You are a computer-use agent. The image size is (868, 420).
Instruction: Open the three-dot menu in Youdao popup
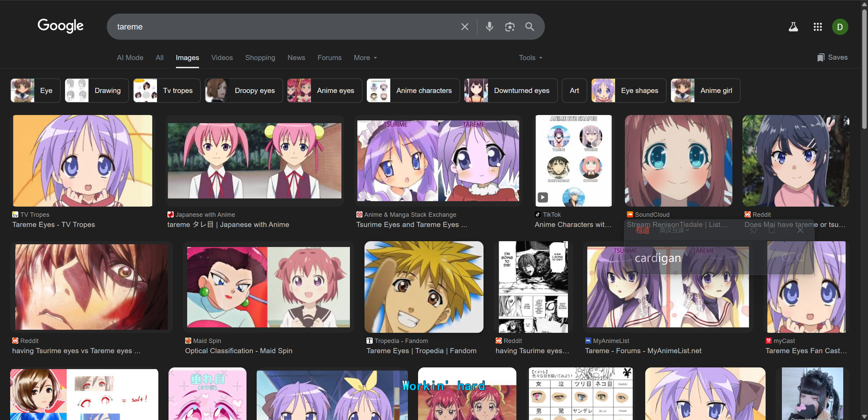tap(786, 230)
